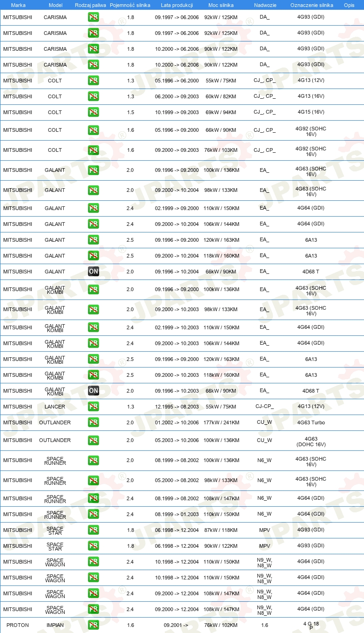The width and height of the screenshot is (364, 633).
Task: Select petrol icon of GALANT KOMBI 120kW / 163KM
Action: [94, 359]
